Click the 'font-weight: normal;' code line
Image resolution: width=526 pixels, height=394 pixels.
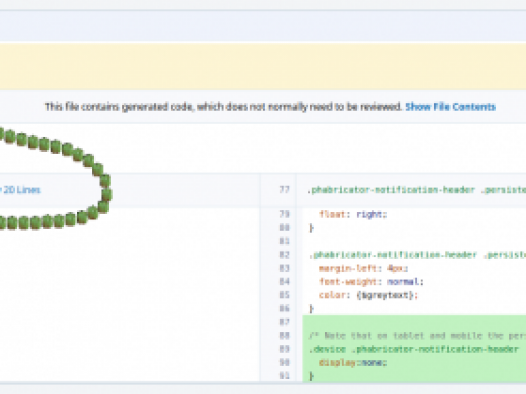pos(371,282)
